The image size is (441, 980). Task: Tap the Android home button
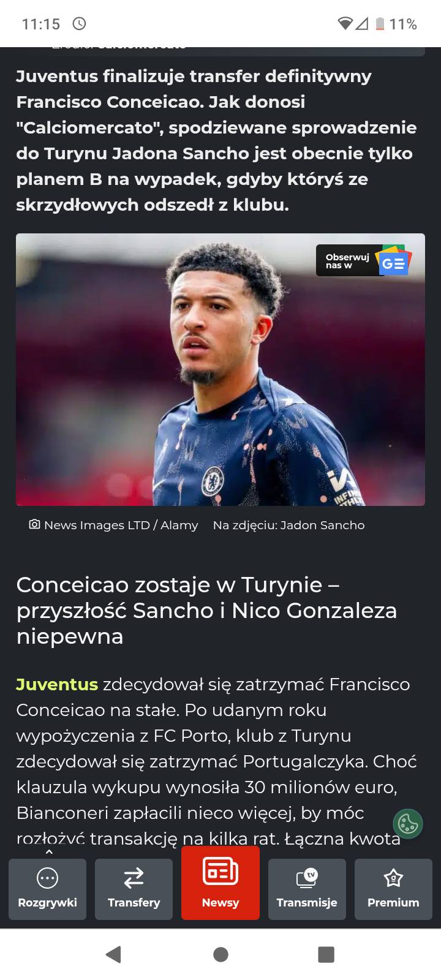pos(221,954)
